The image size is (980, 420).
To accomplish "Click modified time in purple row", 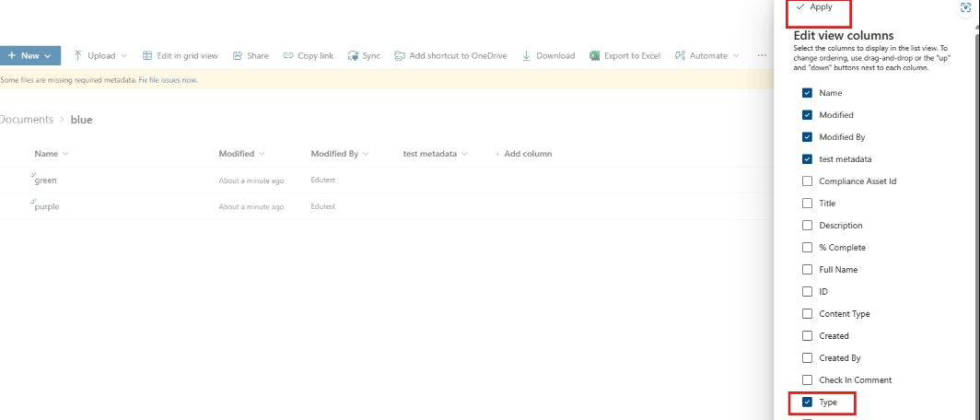I will [251, 207].
